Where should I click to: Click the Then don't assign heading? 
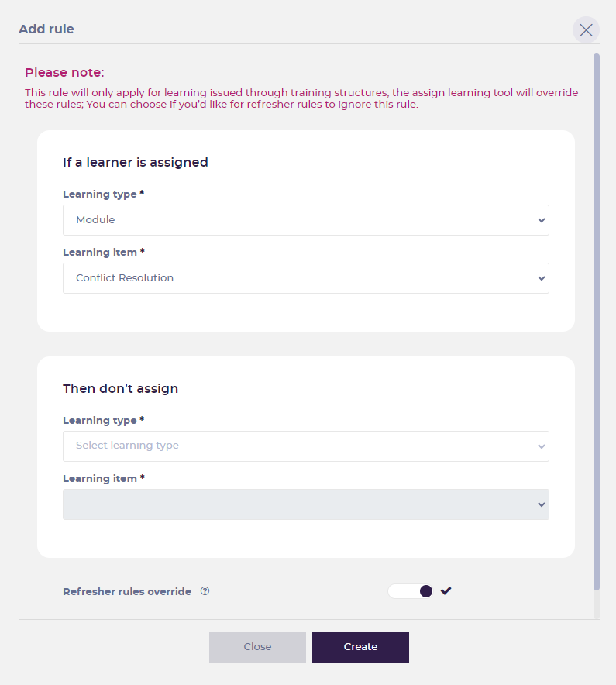[x=121, y=388]
